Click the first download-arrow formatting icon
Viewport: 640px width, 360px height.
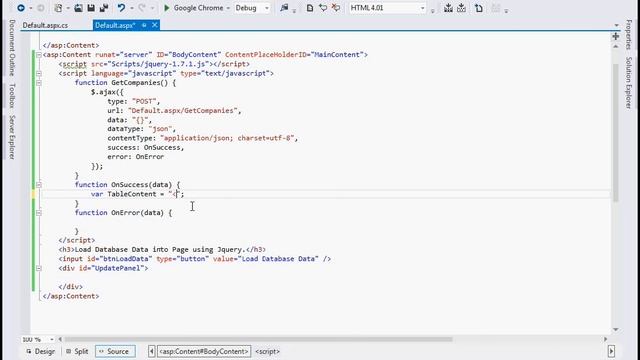(x=448, y=8)
